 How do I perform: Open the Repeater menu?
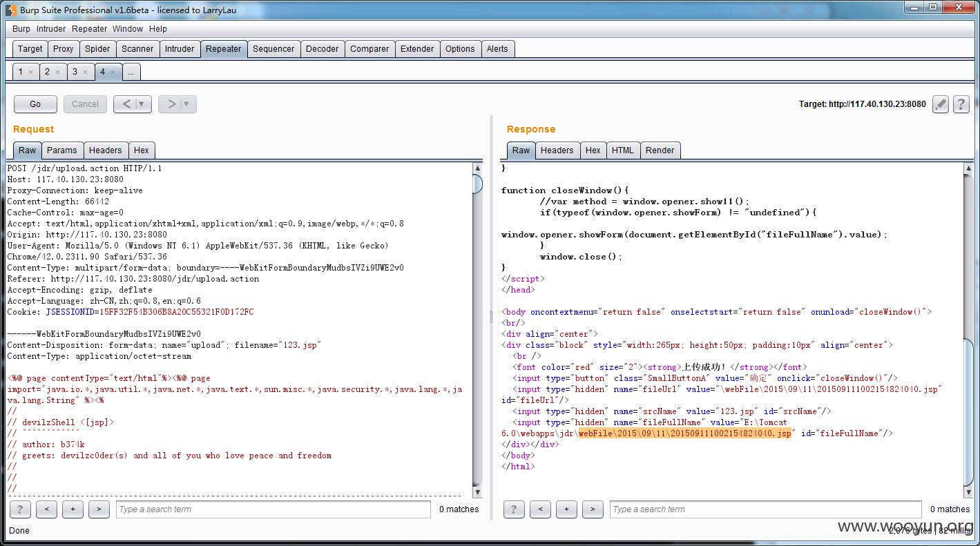point(90,29)
